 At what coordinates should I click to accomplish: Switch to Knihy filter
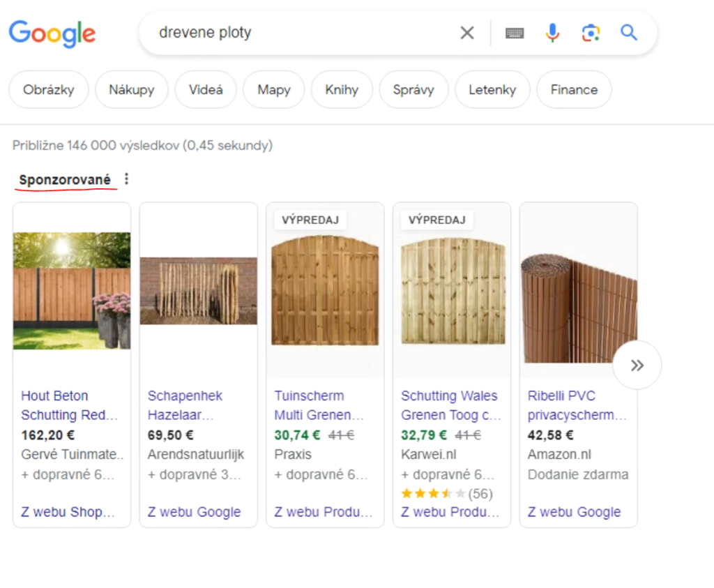click(x=342, y=90)
